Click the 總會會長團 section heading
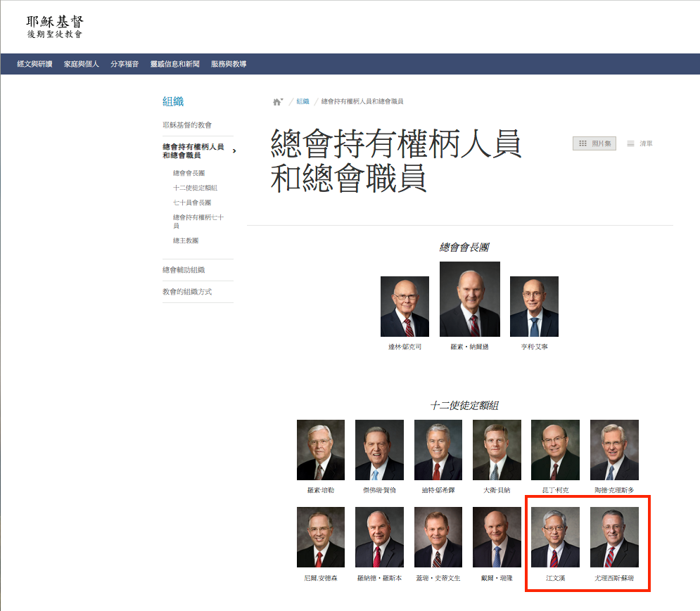The width and height of the screenshot is (700, 611). pyautogui.click(x=464, y=247)
